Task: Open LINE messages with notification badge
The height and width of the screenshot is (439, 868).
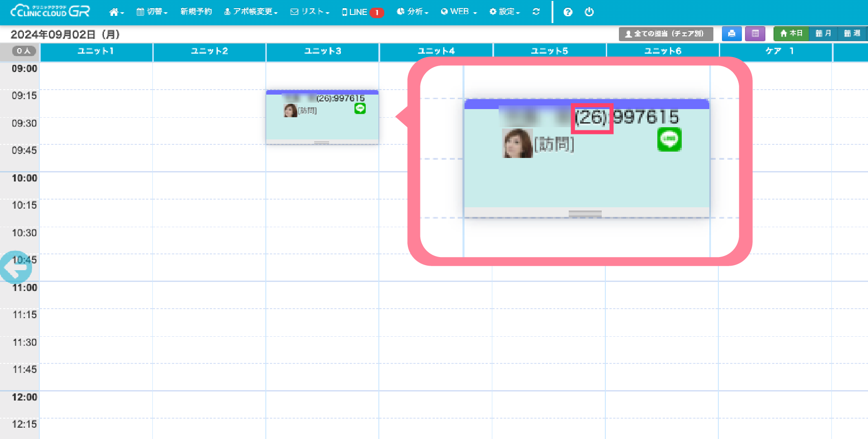Action: tap(363, 12)
